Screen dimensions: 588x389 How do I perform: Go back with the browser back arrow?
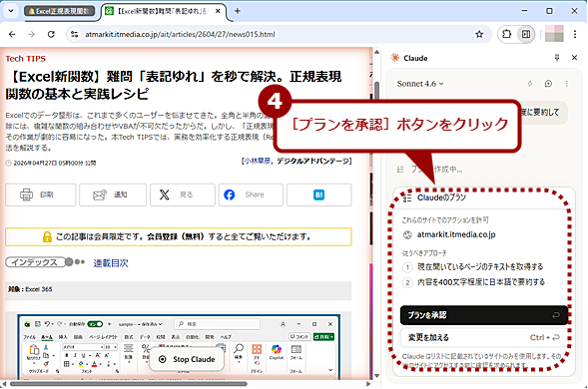point(12,35)
